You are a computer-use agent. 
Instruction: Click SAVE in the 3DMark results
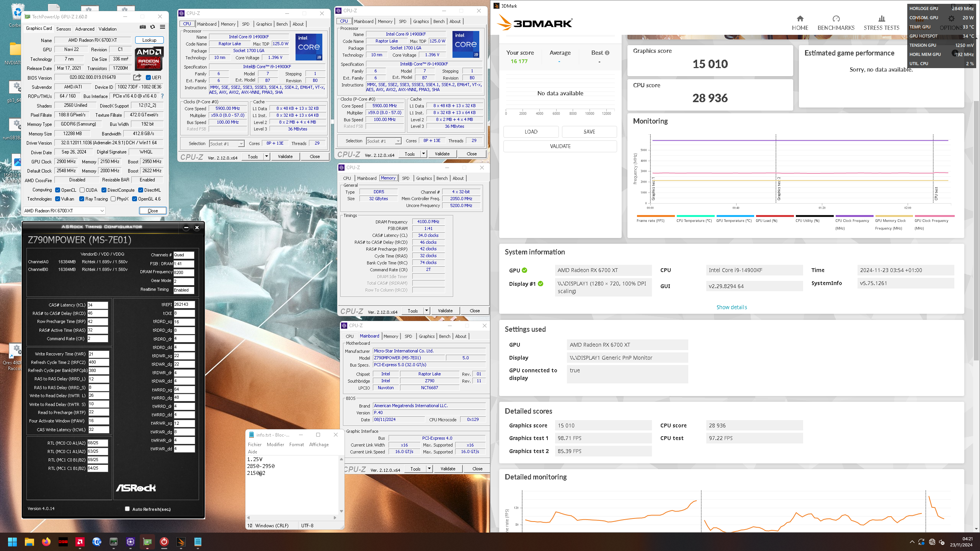[589, 132]
